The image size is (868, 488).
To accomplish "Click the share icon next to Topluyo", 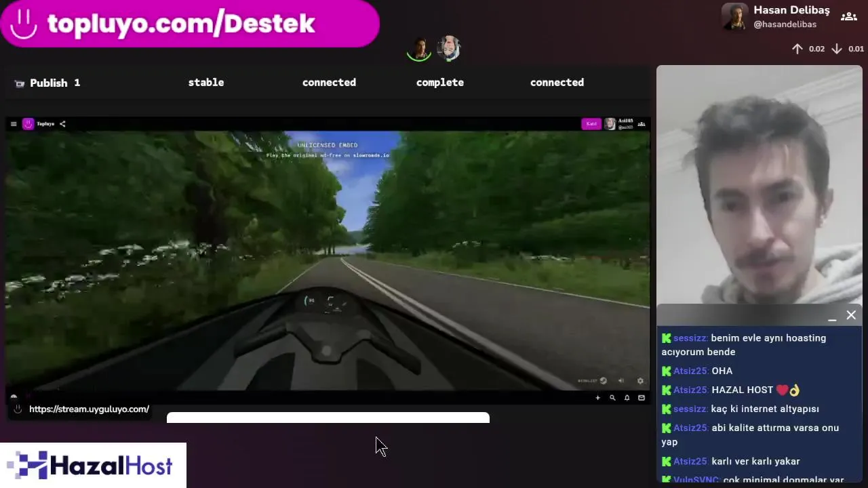I will tap(62, 124).
